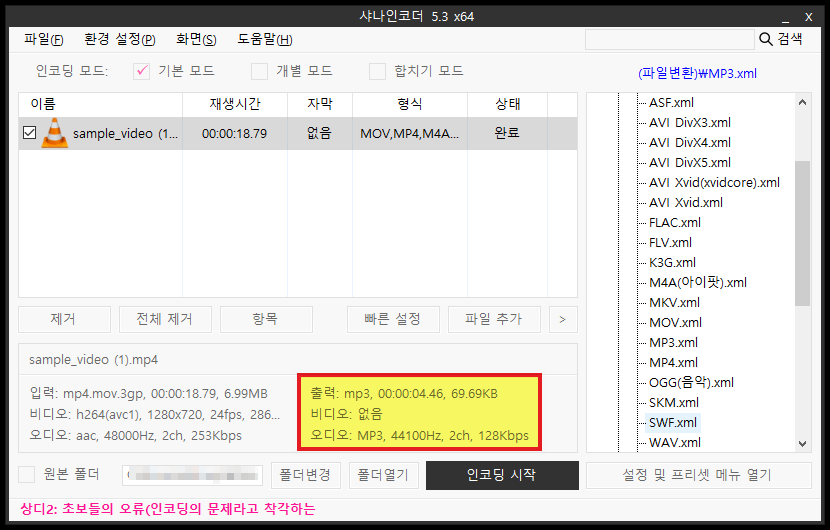The image size is (830, 530).
Task: Click the (파일변환)₩MP3.xml preset link
Action: point(697,74)
